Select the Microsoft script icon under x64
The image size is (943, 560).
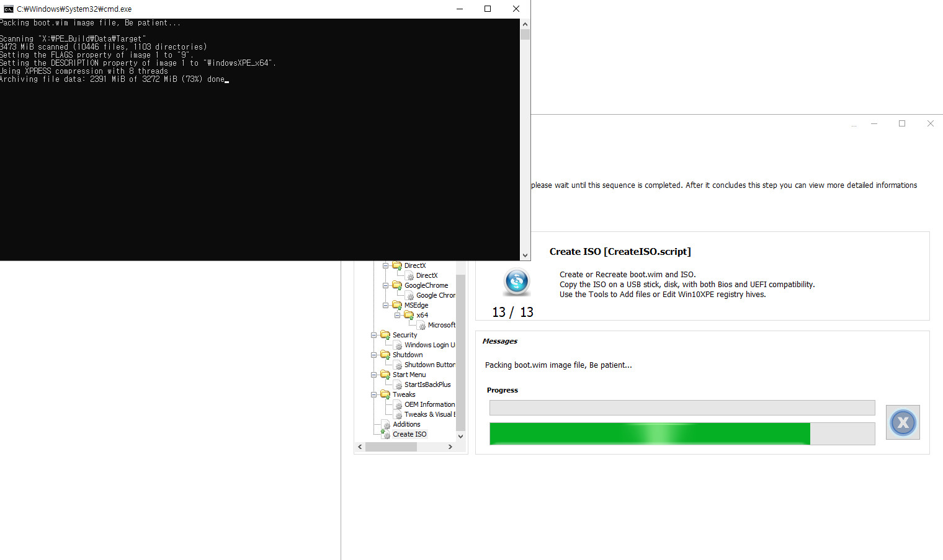[422, 326]
